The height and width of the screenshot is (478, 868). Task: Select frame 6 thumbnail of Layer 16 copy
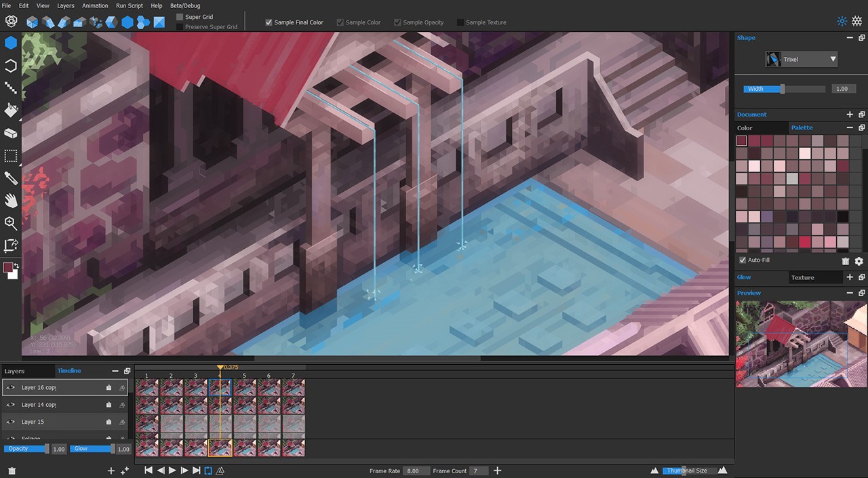pos(269,387)
